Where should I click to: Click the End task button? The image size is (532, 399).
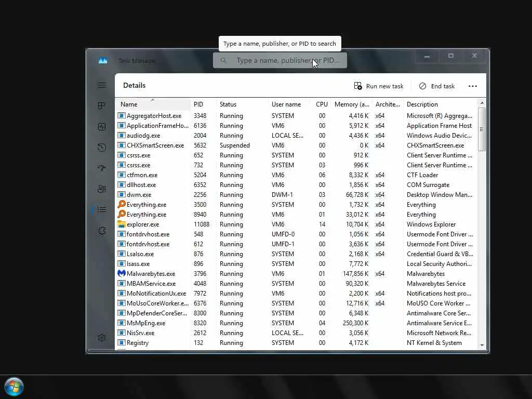pyautogui.click(x=436, y=86)
